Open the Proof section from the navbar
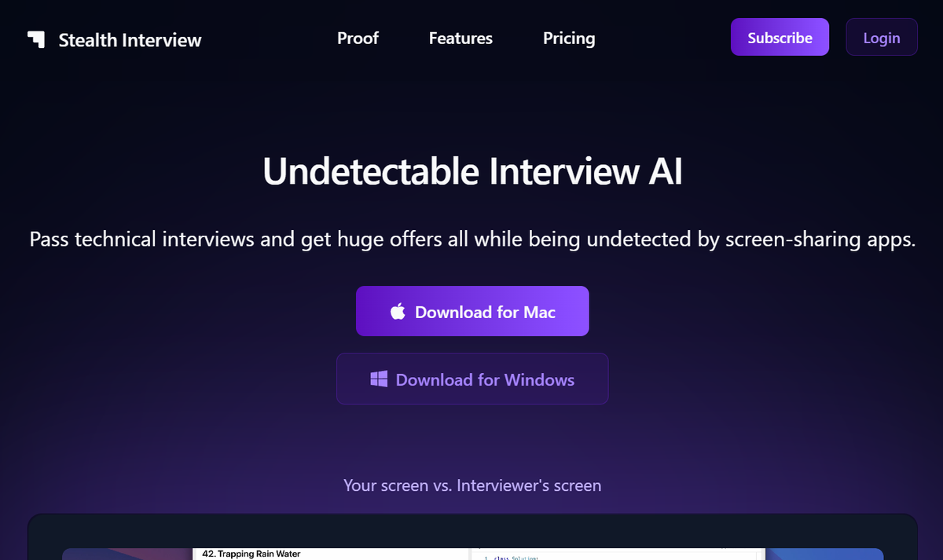The width and height of the screenshot is (943, 560). pyautogui.click(x=358, y=38)
